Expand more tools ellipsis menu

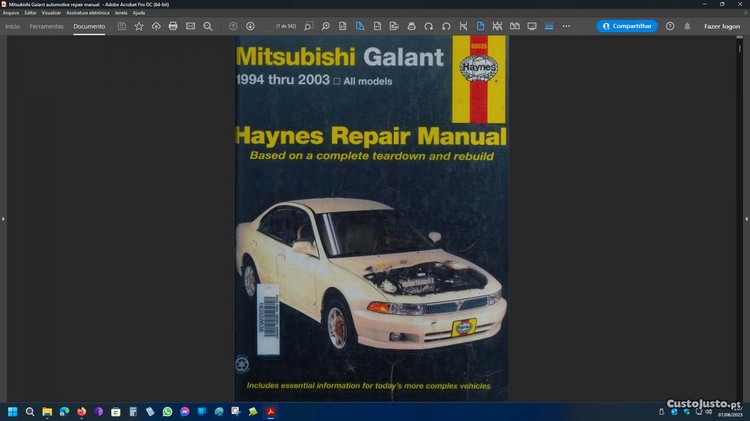point(566,26)
